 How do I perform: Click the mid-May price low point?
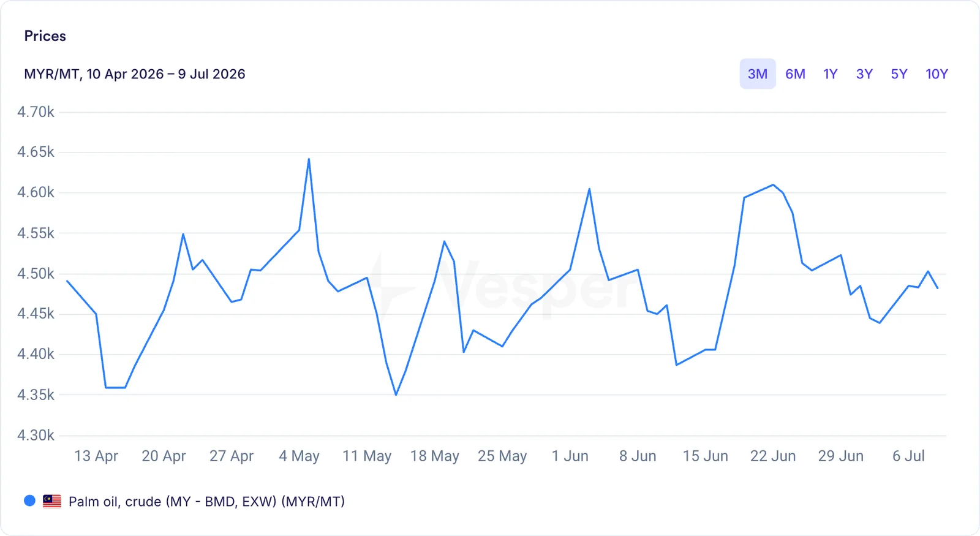[x=396, y=394]
